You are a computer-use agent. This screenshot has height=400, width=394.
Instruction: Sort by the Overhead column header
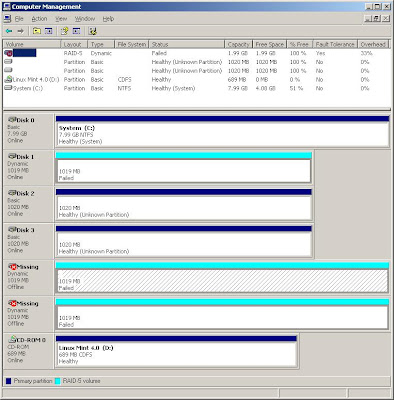click(373, 44)
